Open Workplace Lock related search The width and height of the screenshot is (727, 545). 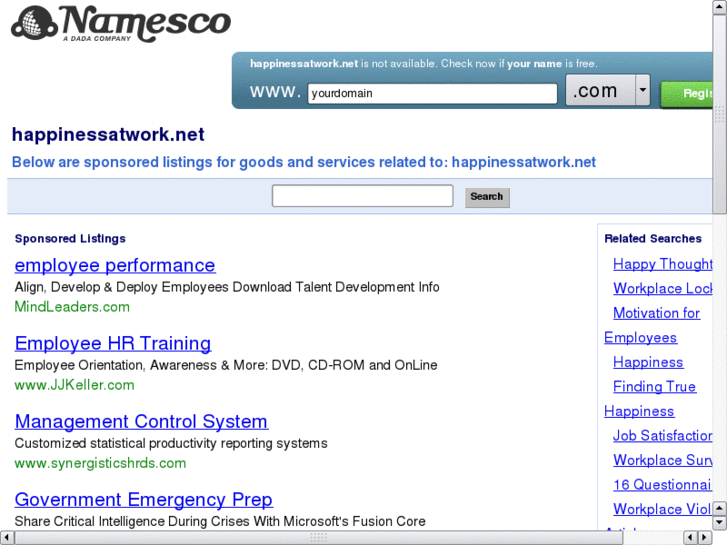coord(663,289)
